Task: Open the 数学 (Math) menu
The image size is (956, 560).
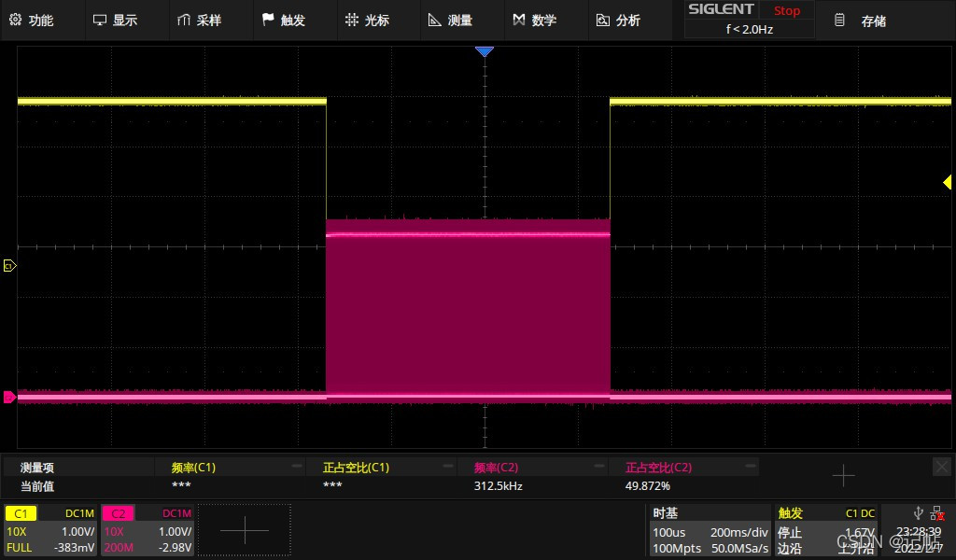Action: pyautogui.click(x=535, y=21)
